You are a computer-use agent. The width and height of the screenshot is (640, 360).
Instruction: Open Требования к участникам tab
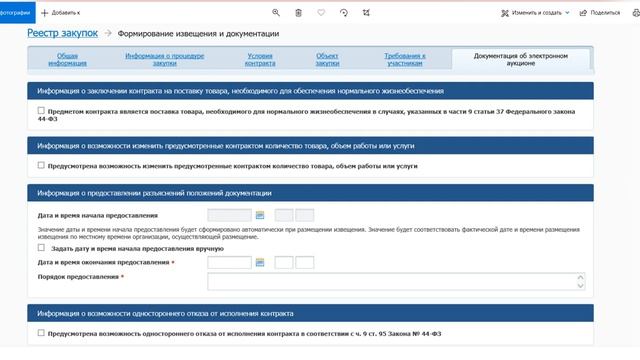tap(404, 60)
